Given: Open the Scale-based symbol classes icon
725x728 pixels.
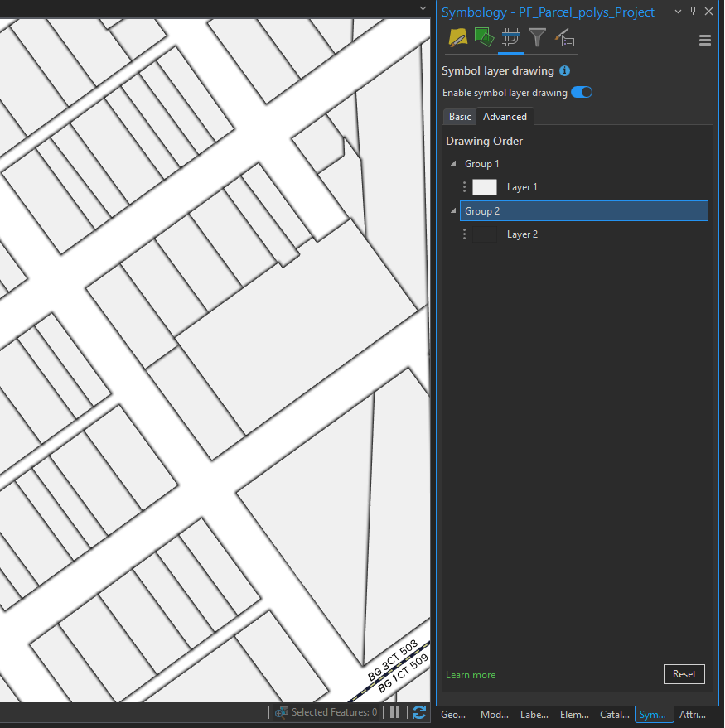Looking at the screenshot, I should click(537, 37).
